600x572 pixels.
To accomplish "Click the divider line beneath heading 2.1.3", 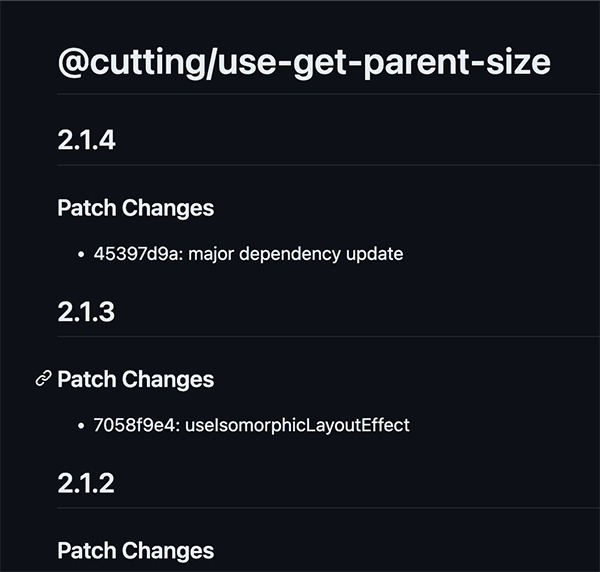I will [x=329, y=336].
